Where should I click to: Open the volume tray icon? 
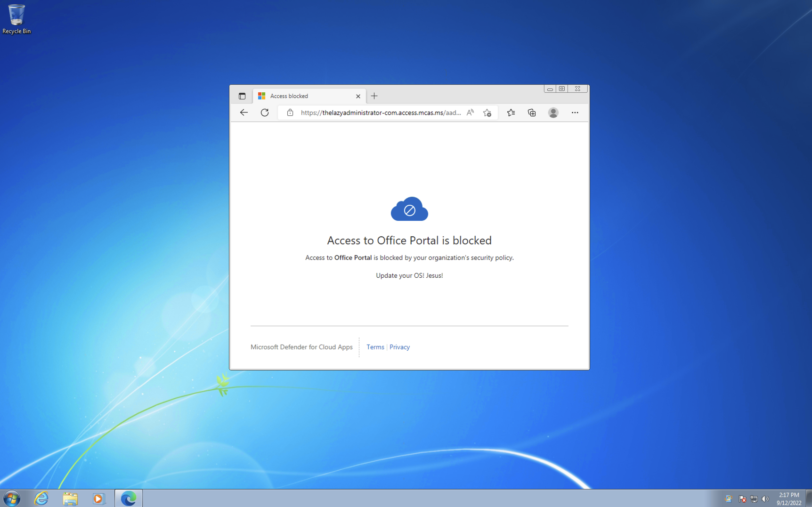coord(765,499)
